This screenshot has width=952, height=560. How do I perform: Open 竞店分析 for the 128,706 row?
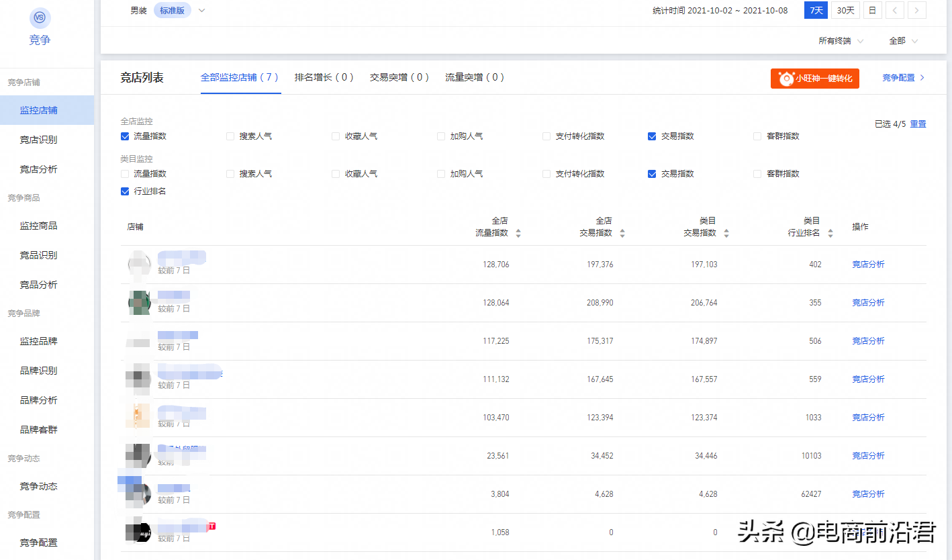click(868, 265)
